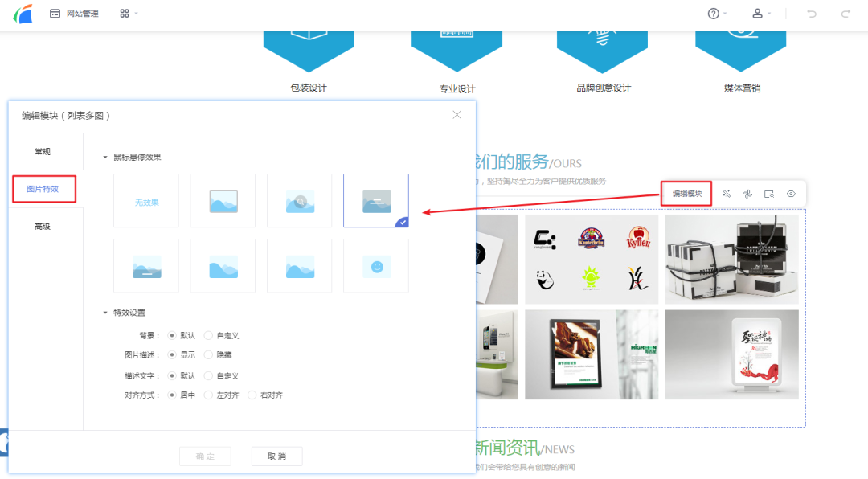The width and height of the screenshot is (868, 479).
Task: Choose 左对齐 alignment
Action: (208, 395)
